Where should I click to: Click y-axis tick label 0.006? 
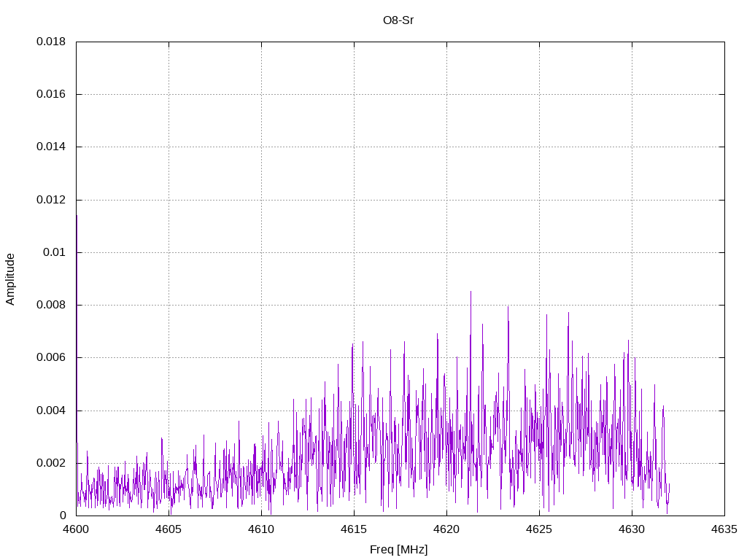(51, 357)
